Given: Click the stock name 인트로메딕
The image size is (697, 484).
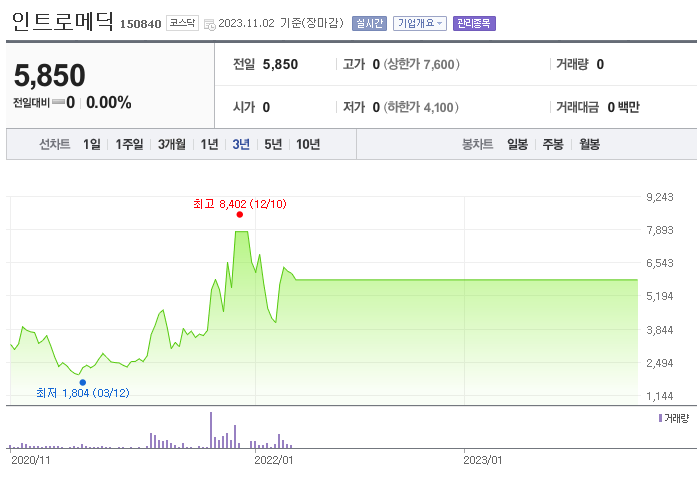Looking at the screenshot, I should tap(63, 21).
